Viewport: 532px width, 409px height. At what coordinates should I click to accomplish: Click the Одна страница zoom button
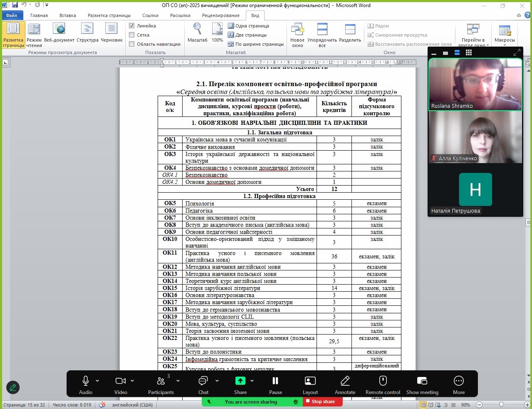pyautogui.click(x=249, y=26)
